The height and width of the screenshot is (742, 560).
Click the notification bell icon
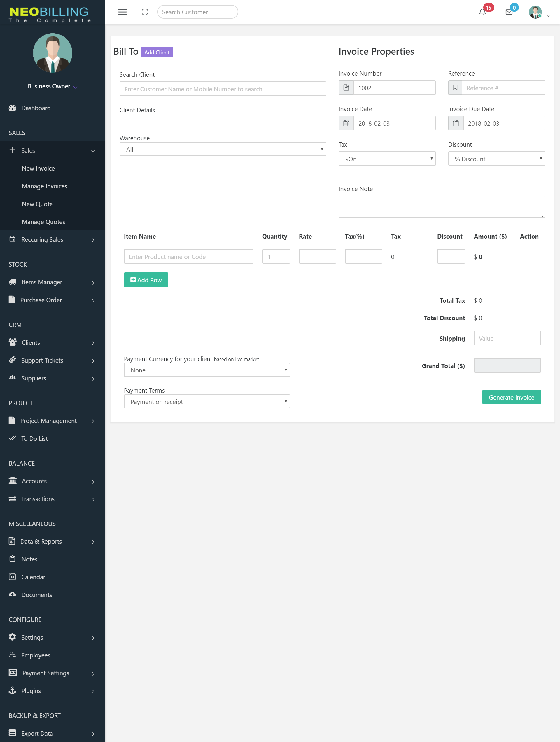(482, 13)
